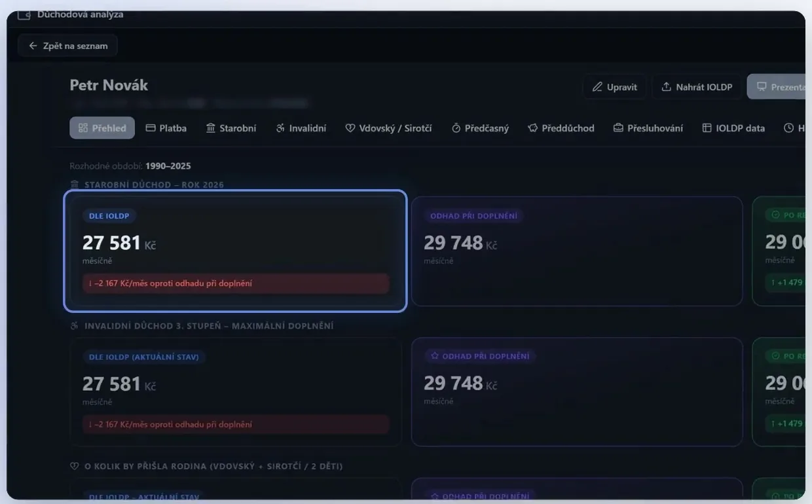Select the Přesluhování tab
Image resolution: width=812 pixels, height=504 pixels.
[648, 128]
